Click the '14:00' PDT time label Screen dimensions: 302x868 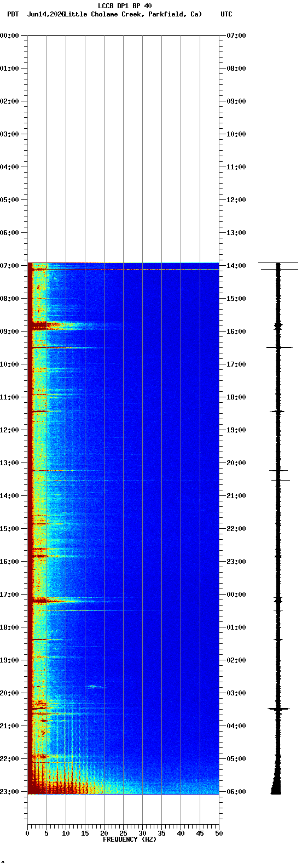point(10,496)
